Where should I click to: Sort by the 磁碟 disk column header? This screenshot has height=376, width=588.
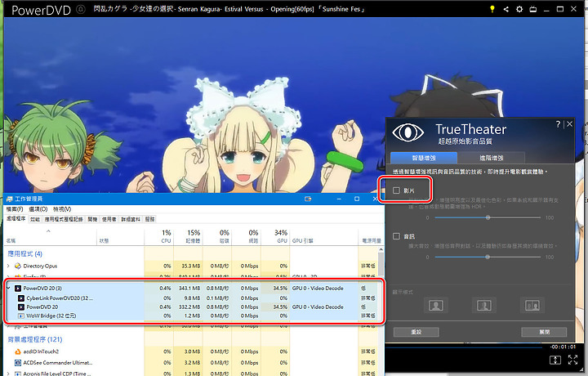[217, 236]
